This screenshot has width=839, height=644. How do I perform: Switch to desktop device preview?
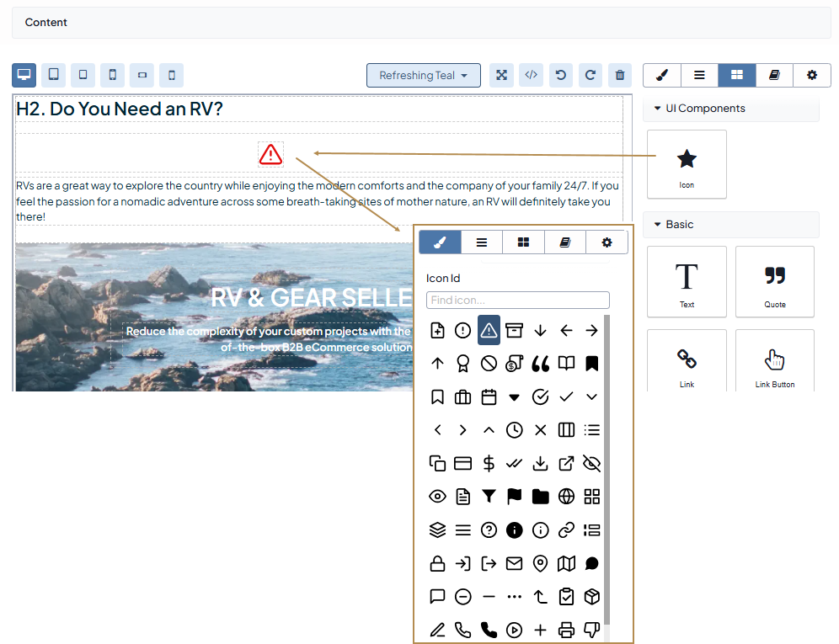click(x=24, y=75)
